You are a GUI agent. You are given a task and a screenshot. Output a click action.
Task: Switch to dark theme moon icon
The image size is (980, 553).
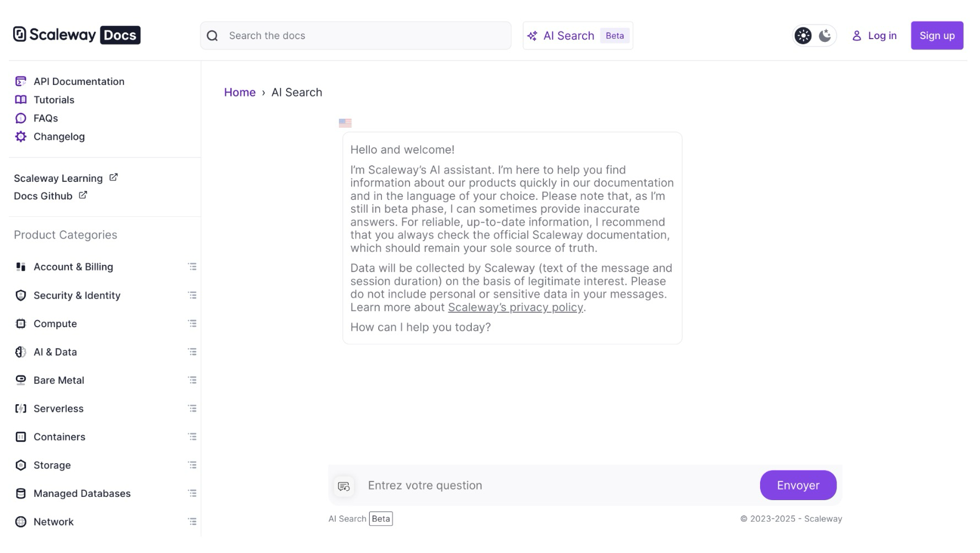825,36
